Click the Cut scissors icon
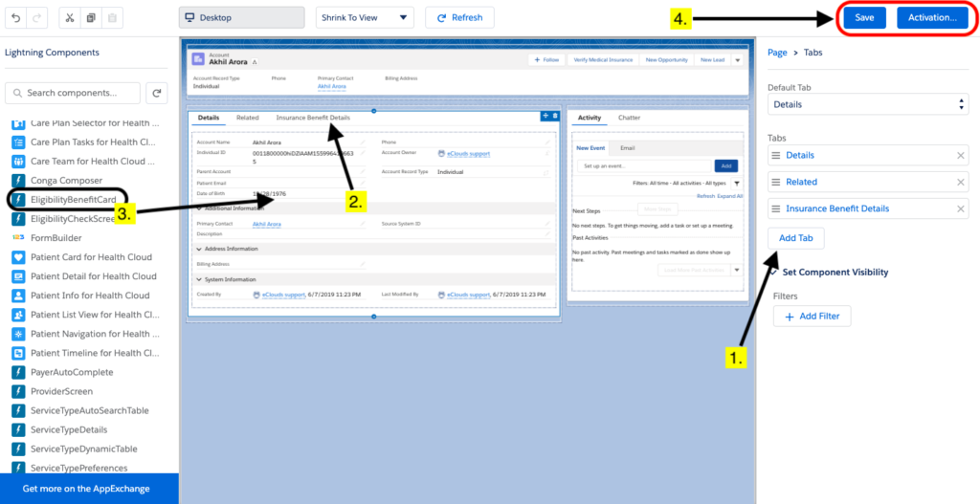The height and width of the screenshot is (504, 980). click(70, 18)
